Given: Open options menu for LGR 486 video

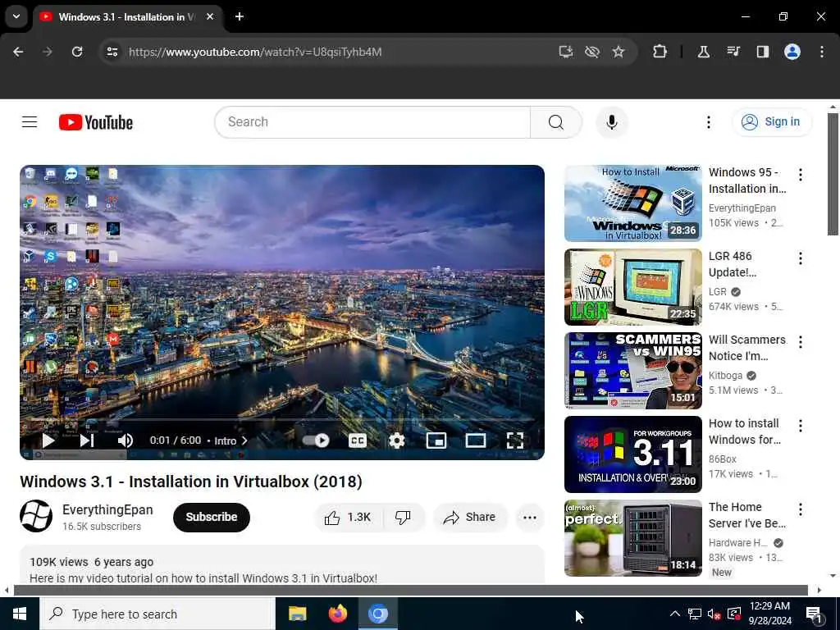Looking at the screenshot, I should [800, 258].
